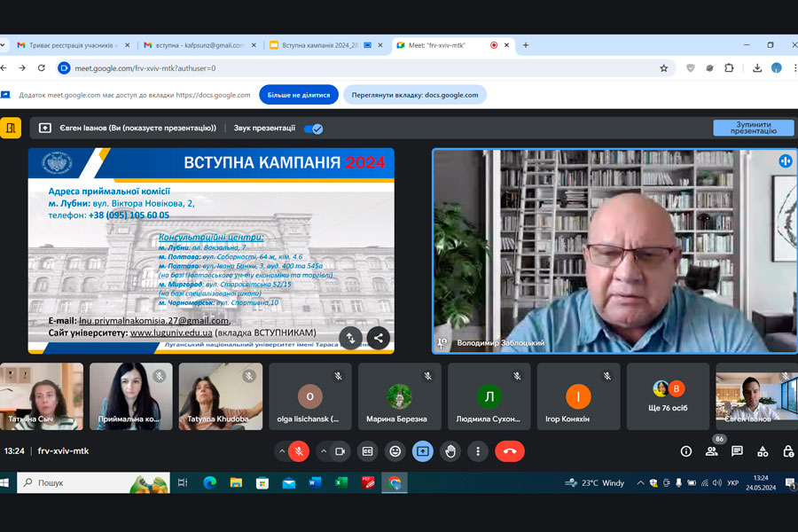This screenshot has height=532, width=798.
Task: Open Task View on the taskbar
Action: (x=183, y=482)
